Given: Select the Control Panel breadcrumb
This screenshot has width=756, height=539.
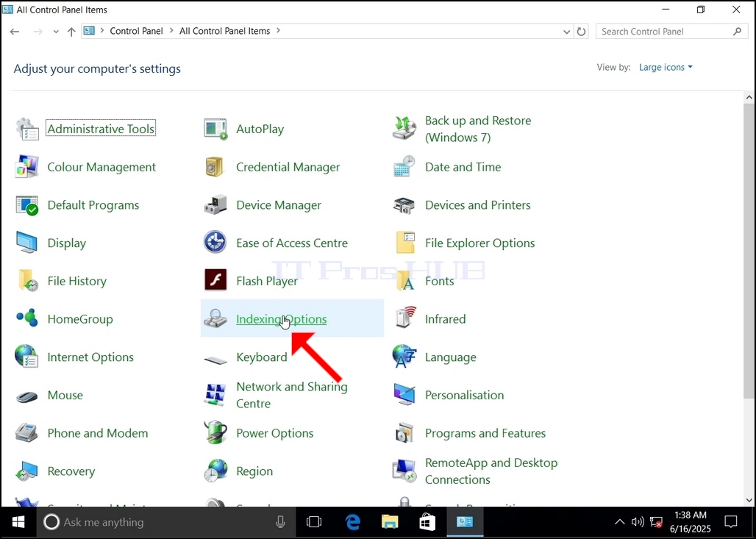Looking at the screenshot, I should point(137,31).
